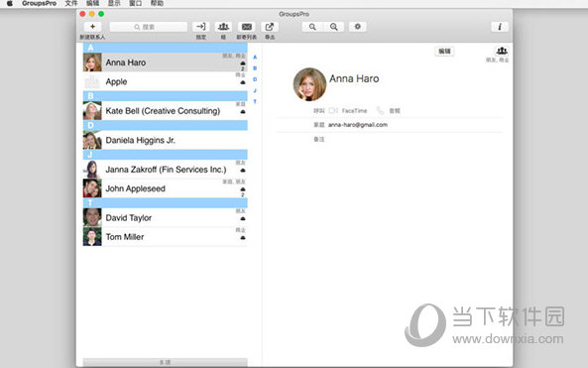The image size is (588, 368).
Task: Click cloud icon on Anna Haro row
Action: pyautogui.click(x=243, y=63)
